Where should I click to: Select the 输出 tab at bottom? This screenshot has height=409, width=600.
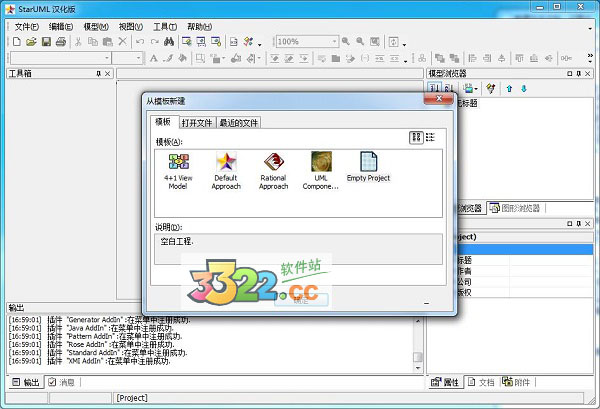pyautogui.click(x=27, y=382)
